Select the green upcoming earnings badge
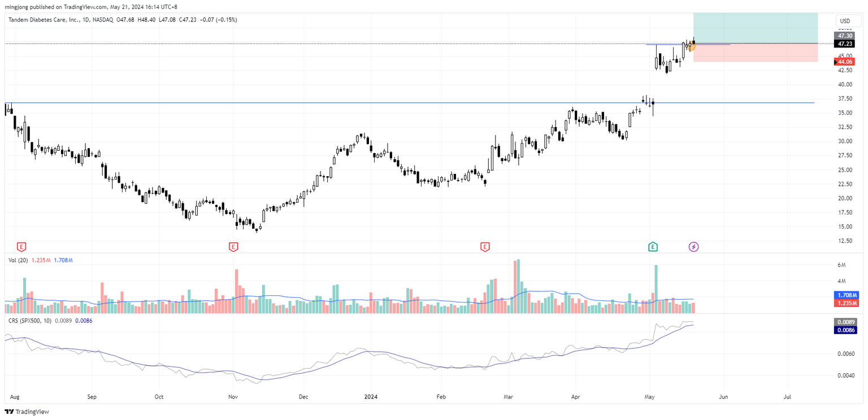Screen dimensions: 868x420 point(654,247)
